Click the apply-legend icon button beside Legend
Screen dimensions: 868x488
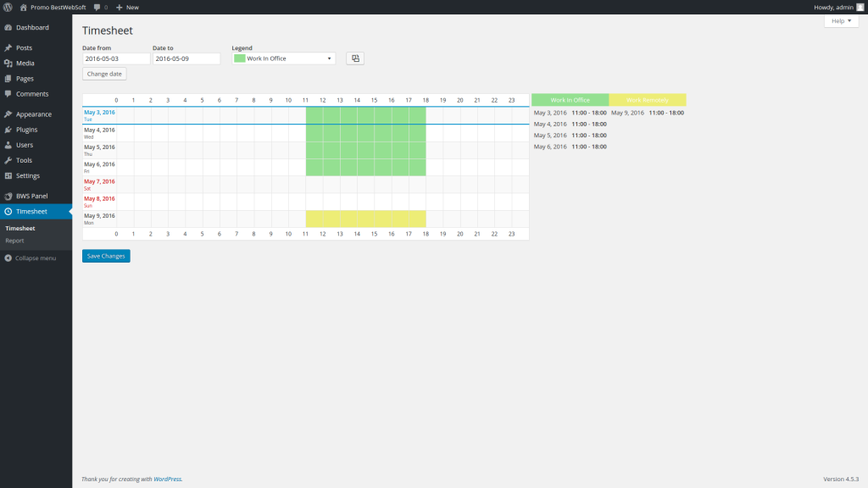tap(355, 58)
